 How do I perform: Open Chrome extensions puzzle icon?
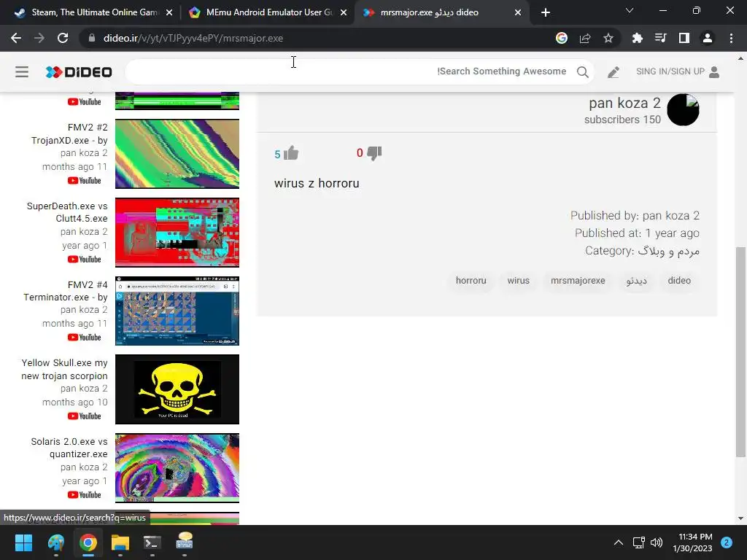[637, 38]
